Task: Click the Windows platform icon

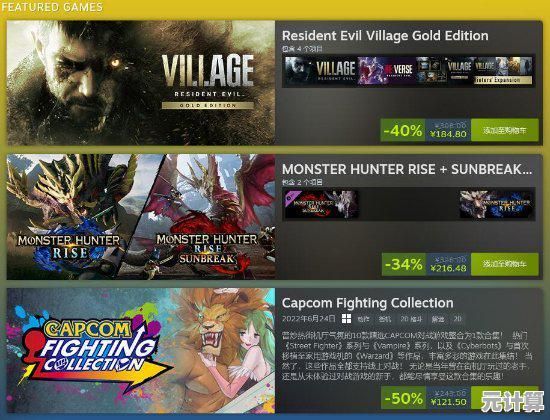Action: [346, 319]
